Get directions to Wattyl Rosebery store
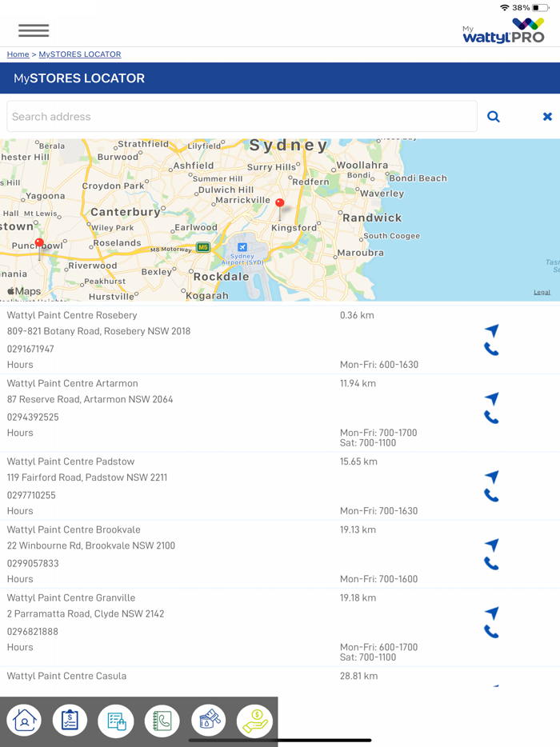This screenshot has width=560, height=747. click(x=491, y=330)
